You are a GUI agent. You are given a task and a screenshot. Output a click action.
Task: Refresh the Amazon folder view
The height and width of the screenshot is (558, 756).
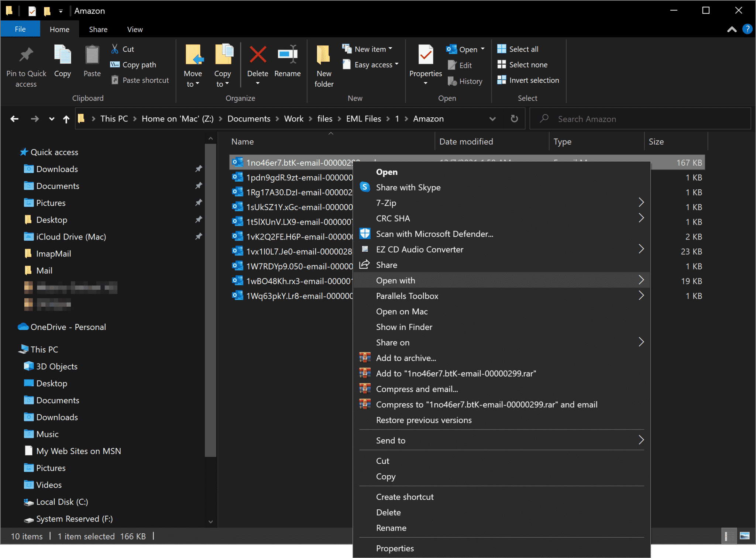coord(514,119)
